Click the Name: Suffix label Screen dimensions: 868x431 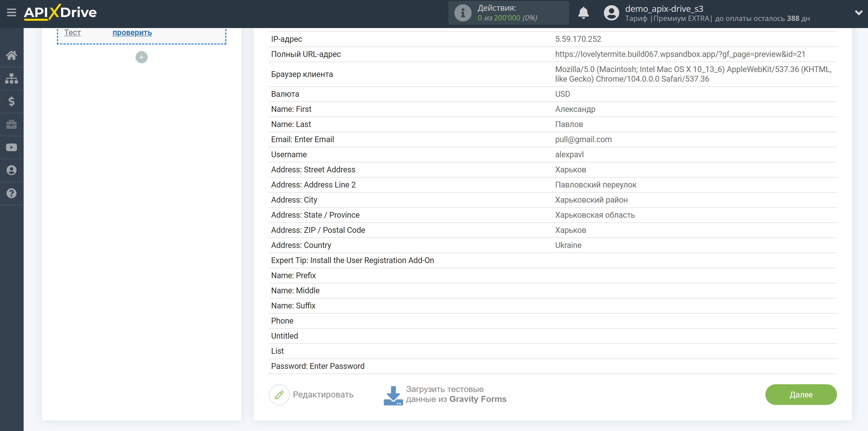click(x=293, y=306)
